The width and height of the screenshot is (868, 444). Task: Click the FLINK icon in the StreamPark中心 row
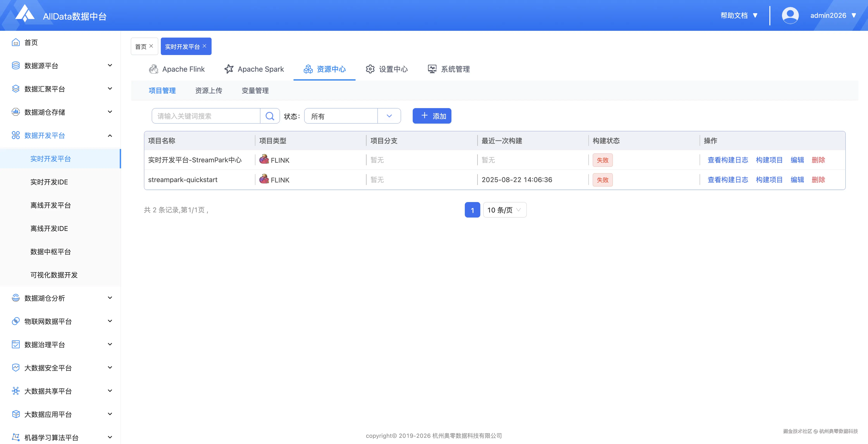[x=264, y=159]
